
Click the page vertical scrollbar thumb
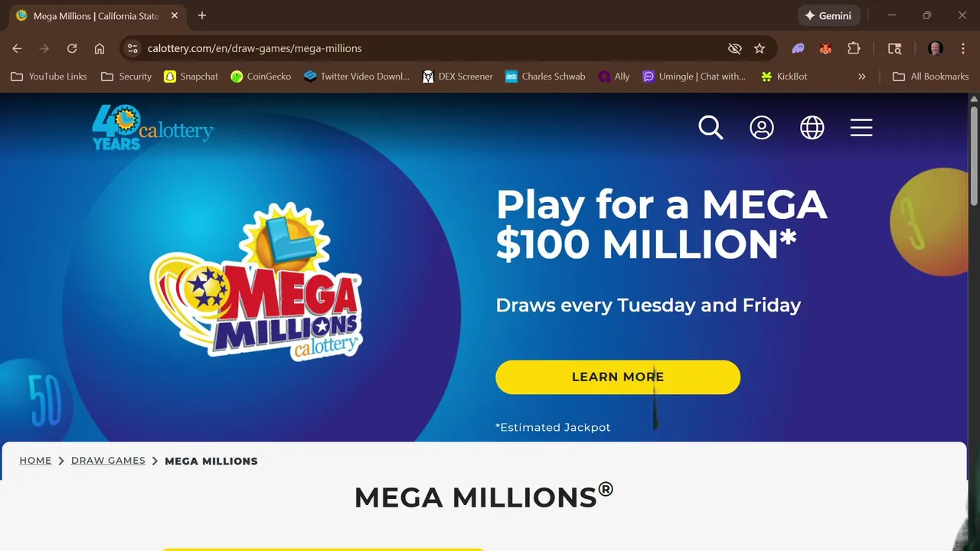coord(974,157)
